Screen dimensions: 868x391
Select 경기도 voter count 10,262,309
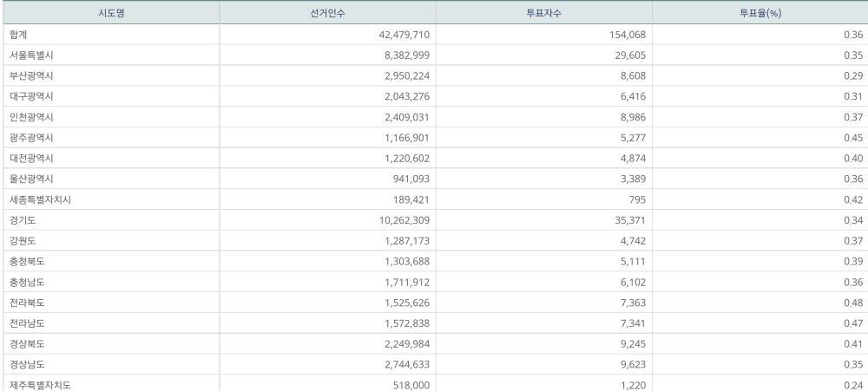pyautogui.click(x=397, y=218)
